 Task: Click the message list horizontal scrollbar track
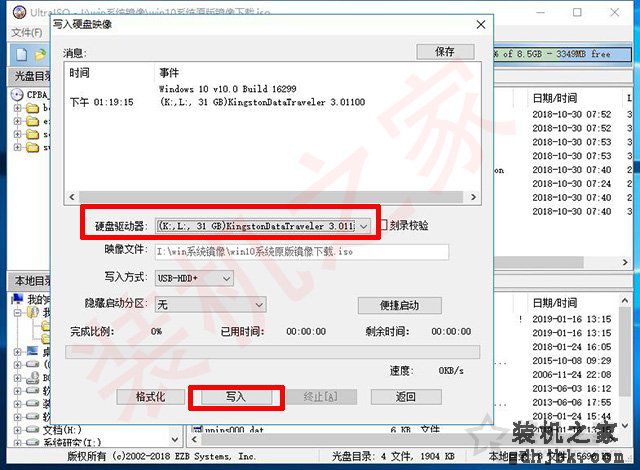coord(271,197)
